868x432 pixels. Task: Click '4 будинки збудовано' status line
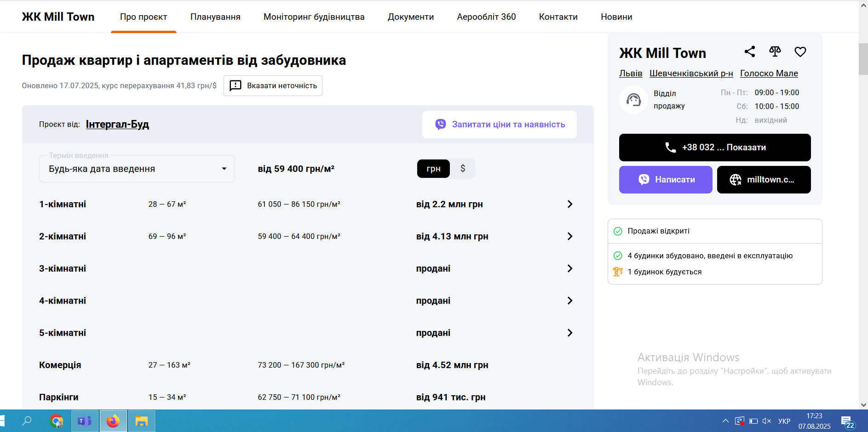(710, 256)
